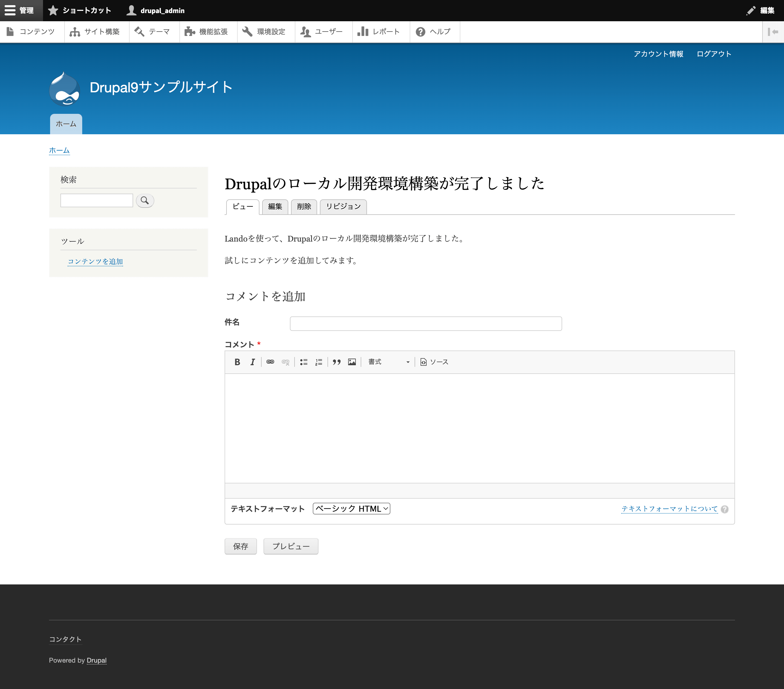This screenshot has height=689, width=784.
Task: Click the ログアウト link
Action: (714, 54)
